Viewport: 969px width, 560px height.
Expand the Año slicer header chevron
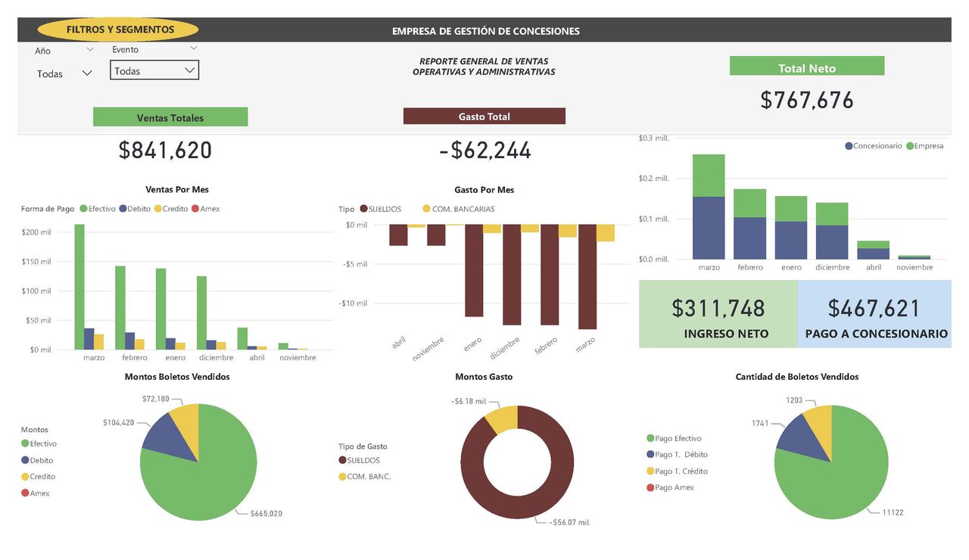pyautogui.click(x=90, y=50)
